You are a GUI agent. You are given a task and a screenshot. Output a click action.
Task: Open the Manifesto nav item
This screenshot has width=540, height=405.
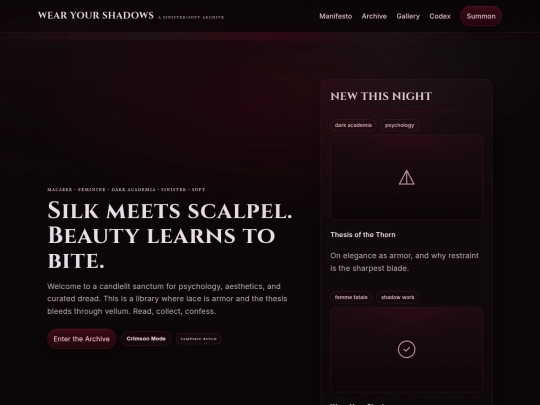(335, 16)
